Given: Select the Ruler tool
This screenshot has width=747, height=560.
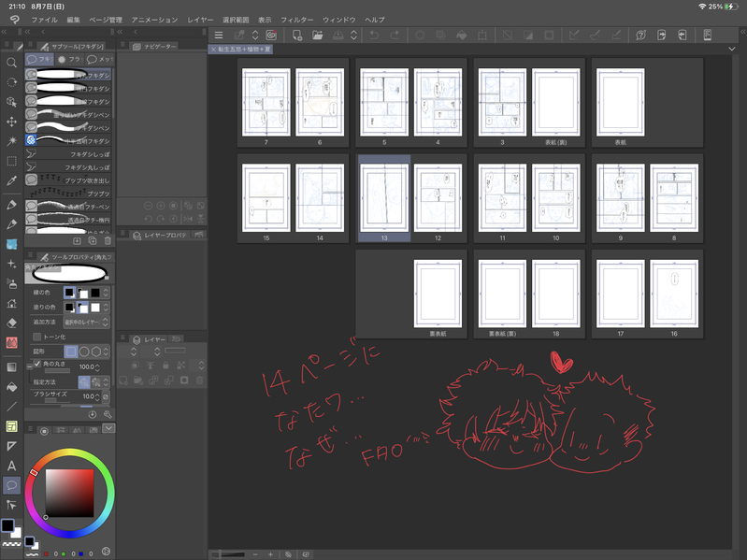Looking at the screenshot, I should click(x=11, y=446).
